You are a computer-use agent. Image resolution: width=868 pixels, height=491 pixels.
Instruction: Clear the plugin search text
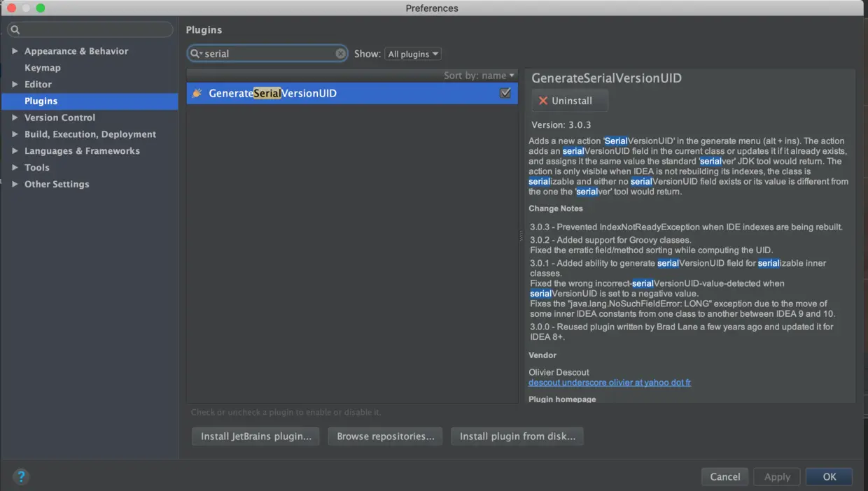click(x=340, y=54)
